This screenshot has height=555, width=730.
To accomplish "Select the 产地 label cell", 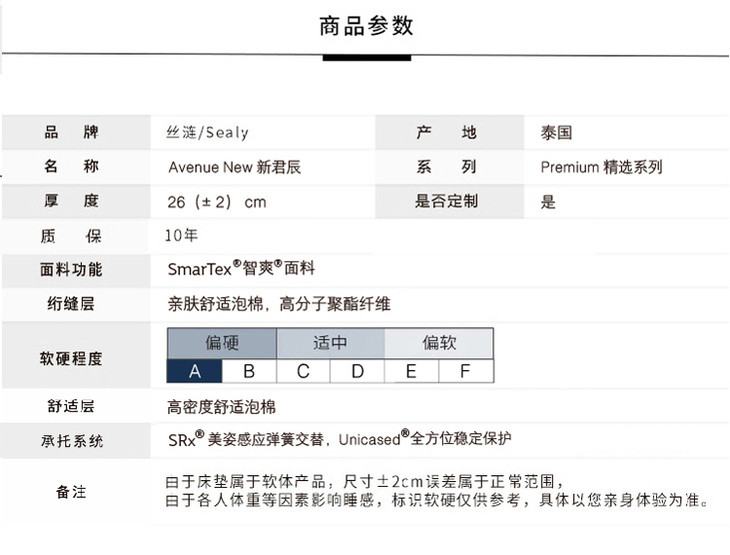I will pos(450,132).
